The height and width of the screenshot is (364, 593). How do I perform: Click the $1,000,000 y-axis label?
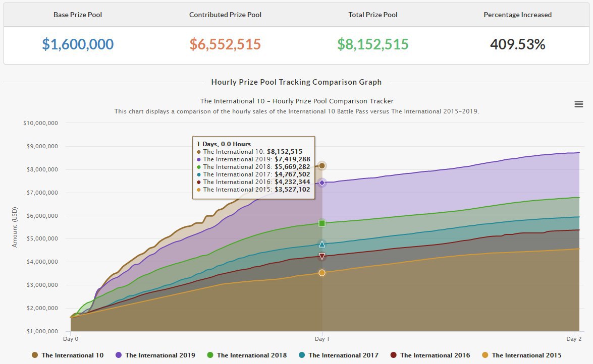click(x=42, y=331)
